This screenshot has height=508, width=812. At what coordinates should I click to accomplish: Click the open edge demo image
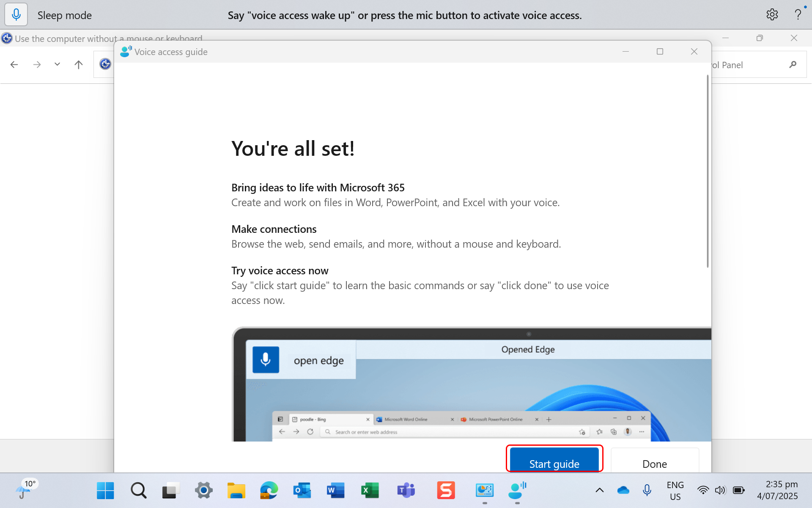coord(471,384)
